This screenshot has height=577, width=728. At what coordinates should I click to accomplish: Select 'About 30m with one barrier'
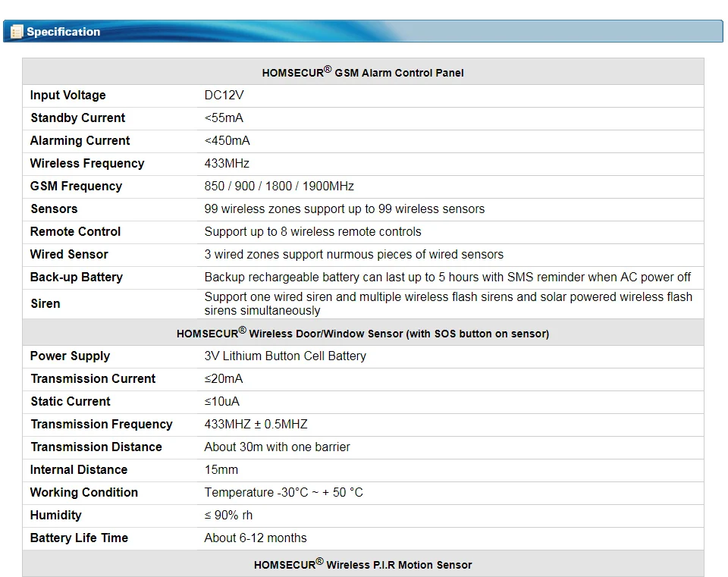[x=278, y=447]
